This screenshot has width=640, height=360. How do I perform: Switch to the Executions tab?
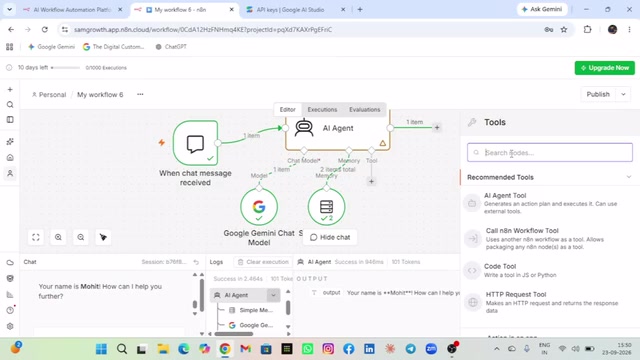[x=322, y=109]
